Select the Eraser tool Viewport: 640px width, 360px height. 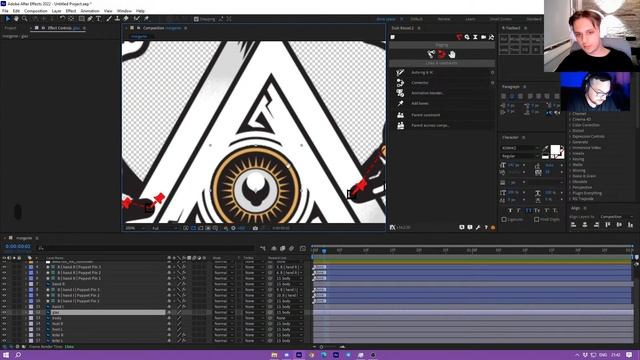126,19
